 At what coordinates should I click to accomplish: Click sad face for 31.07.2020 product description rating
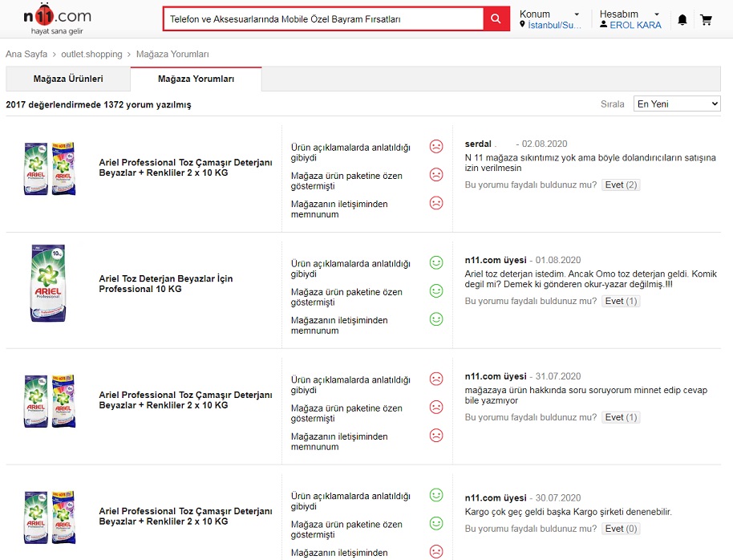[436, 379]
